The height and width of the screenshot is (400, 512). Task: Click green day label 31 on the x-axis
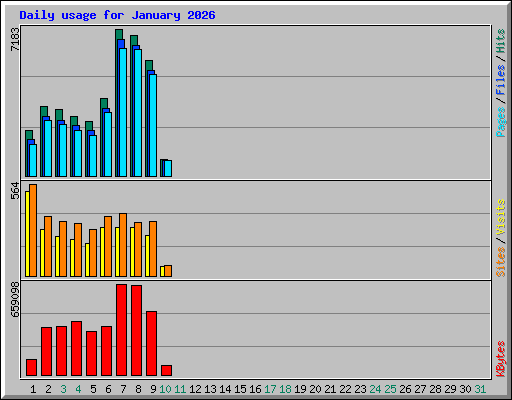(x=480, y=389)
